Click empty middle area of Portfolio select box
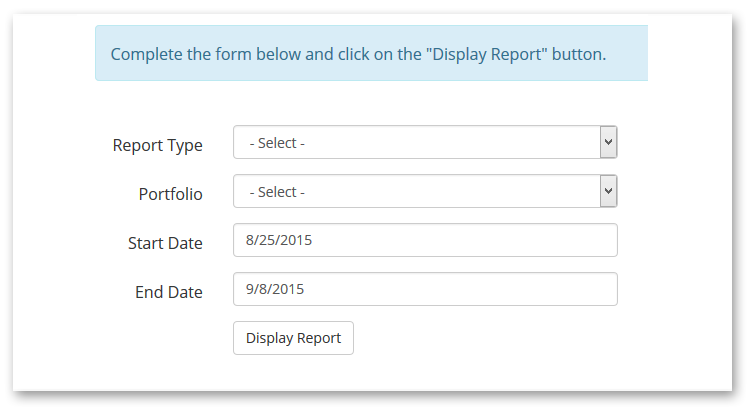Image resolution: width=750 pixels, height=411 pixels. pos(450,191)
